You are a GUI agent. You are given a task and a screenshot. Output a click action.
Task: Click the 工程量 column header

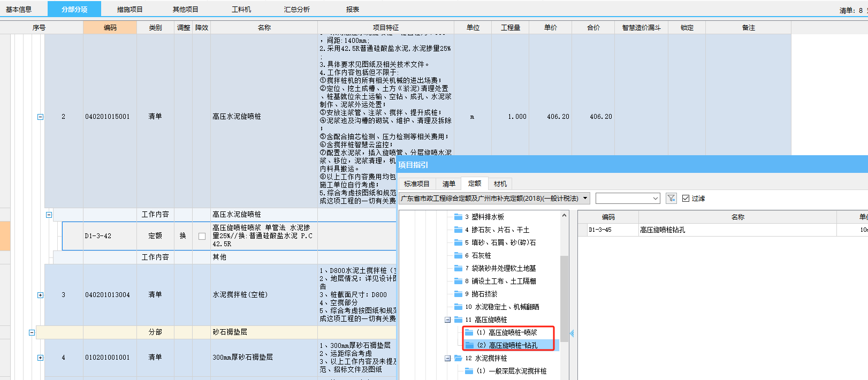(511, 27)
